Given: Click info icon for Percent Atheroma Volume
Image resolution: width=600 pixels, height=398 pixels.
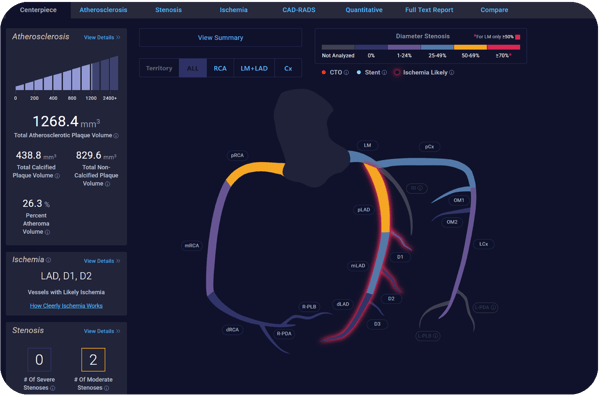Looking at the screenshot, I should pyautogui.click(x=47, y=232).
